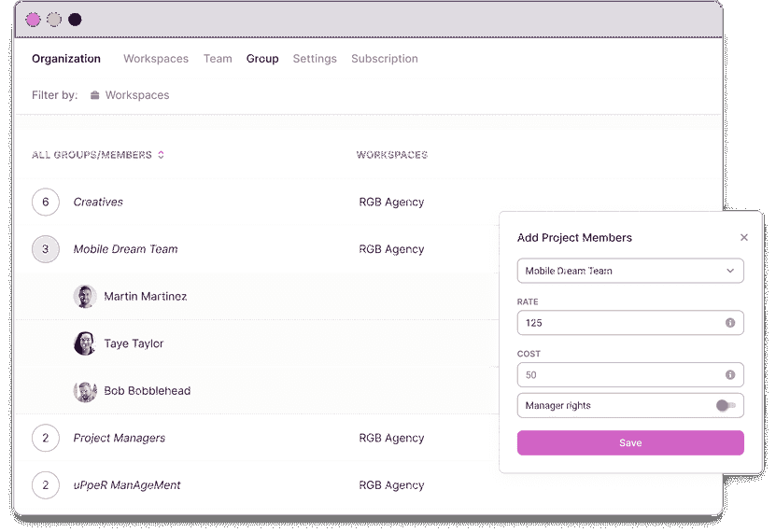
Task: Click RGB Agency in uPpeR ManAgeMent row
Action: [391, 485]
